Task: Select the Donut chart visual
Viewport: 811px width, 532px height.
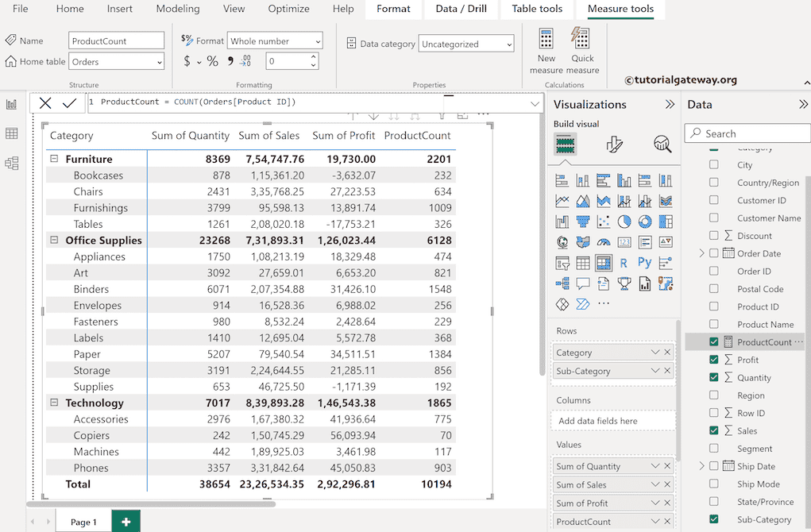Action: point(645,221)
